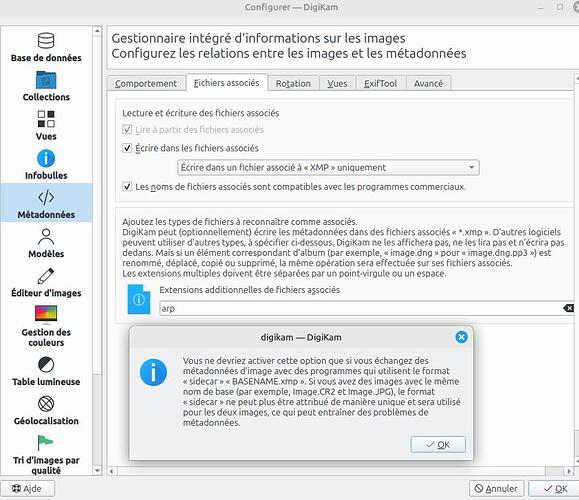Click the horizontal scrollbar right arrow
Viewport: 579px width, 500px height.
(x=569, y=471)
